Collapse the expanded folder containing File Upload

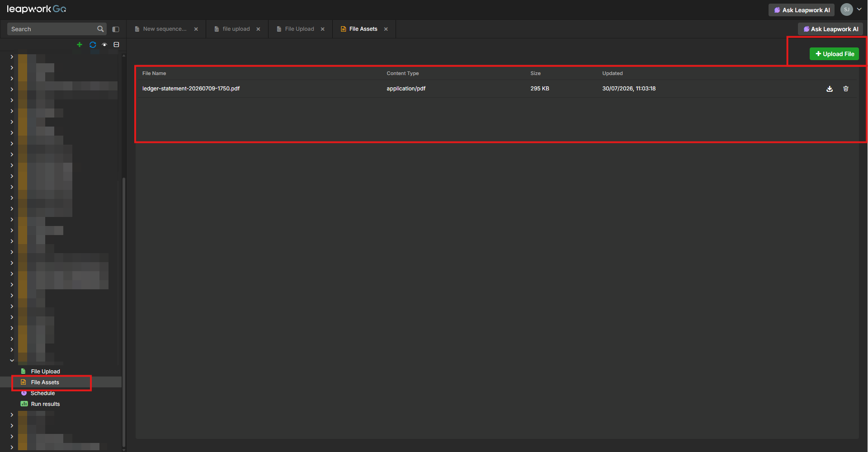12,360
